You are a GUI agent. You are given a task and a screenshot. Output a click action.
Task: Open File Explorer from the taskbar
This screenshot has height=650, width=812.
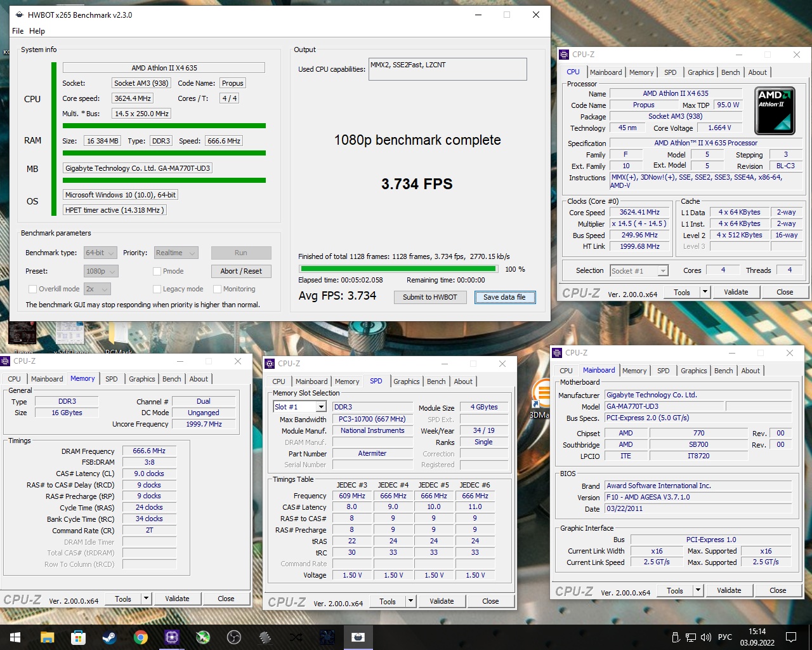pos(47,637)
